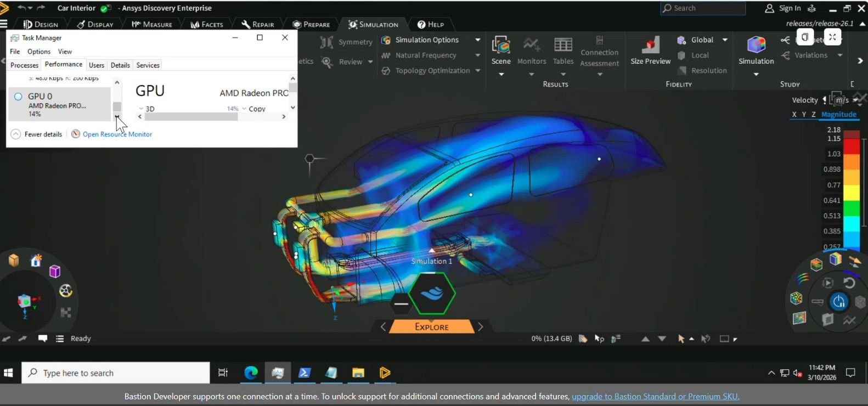The width and height of the screenshot is (868, 406).
Task: Expand dropdown arrow under Scene
Action: (x=501, y=74)
